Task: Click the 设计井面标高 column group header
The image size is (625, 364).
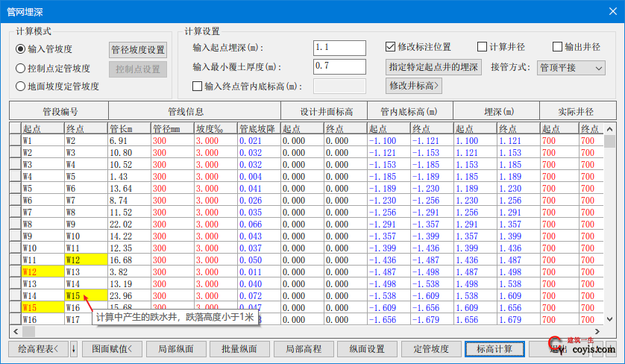Action: pyautogui.click(x=324, y=111)
